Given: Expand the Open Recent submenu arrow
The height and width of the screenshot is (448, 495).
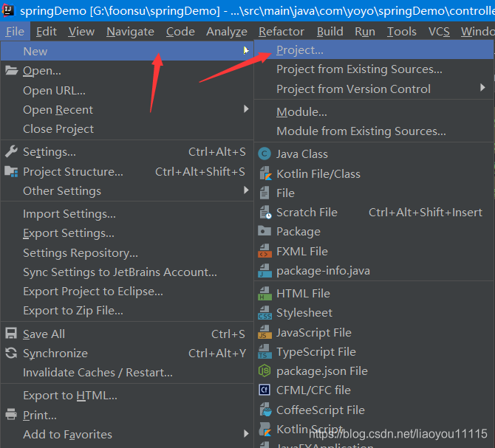Looking at the screenshot, I should pos(246,109).
